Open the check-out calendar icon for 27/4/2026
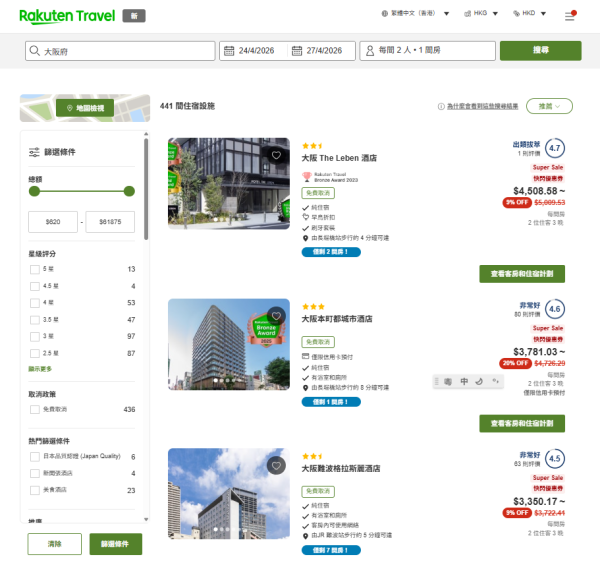 297,51
